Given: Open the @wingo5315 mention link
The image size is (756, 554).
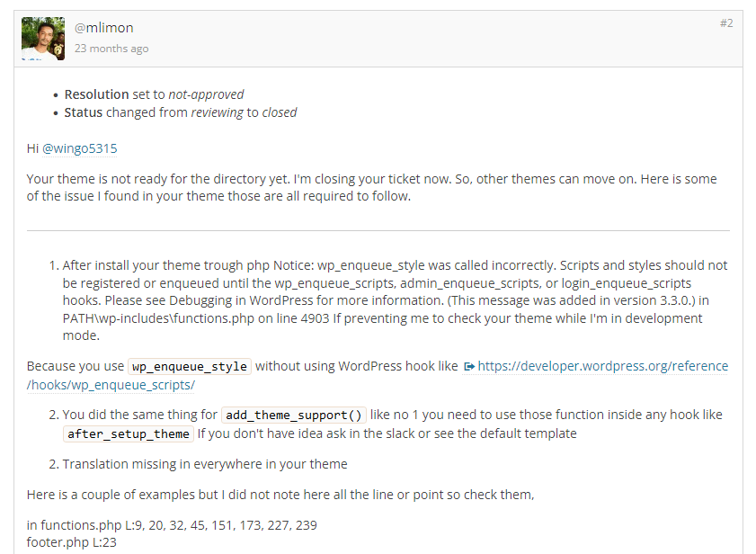Looking at the screenshot, I should pos(79,148).
